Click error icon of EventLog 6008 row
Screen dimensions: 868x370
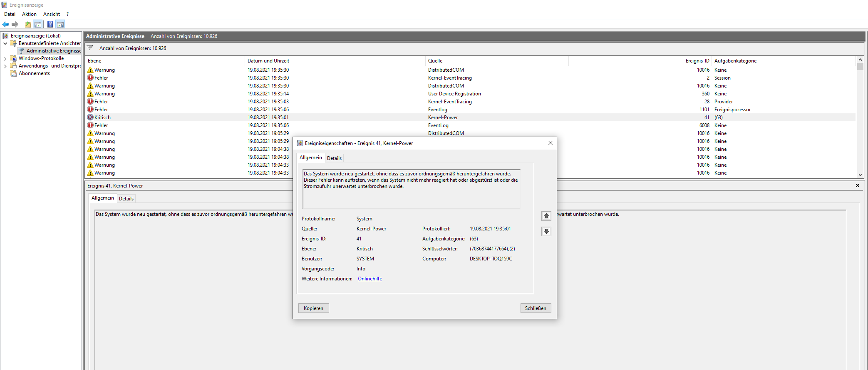coord(90,125)
